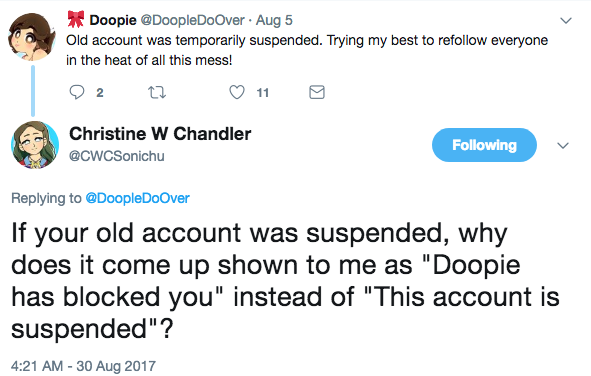Click the like count number 11

click(262, 93)
